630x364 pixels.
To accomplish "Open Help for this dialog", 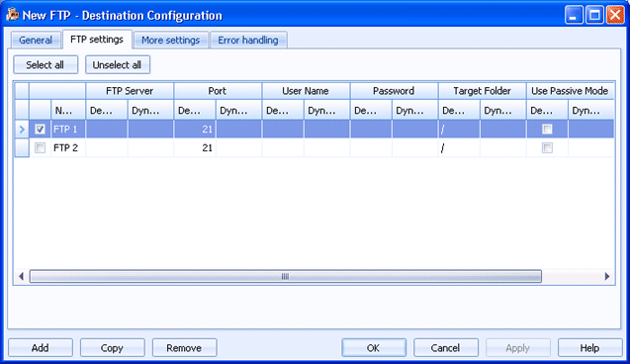I will coord(589,348).
